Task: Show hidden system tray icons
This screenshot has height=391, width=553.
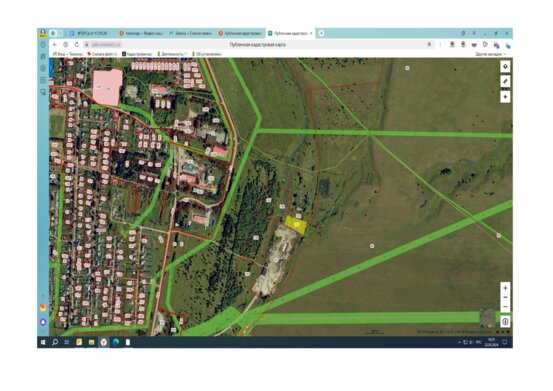Action: tap(459, 342)
